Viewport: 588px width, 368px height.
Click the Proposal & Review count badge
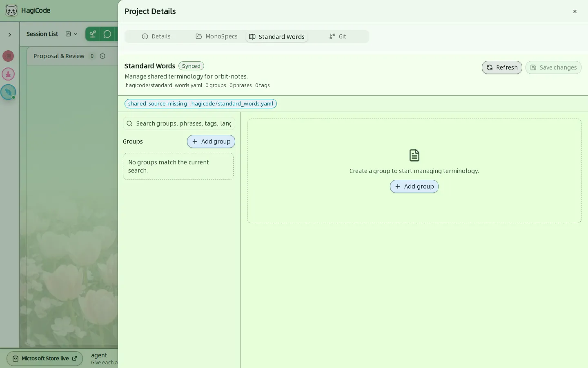(92, 56)
